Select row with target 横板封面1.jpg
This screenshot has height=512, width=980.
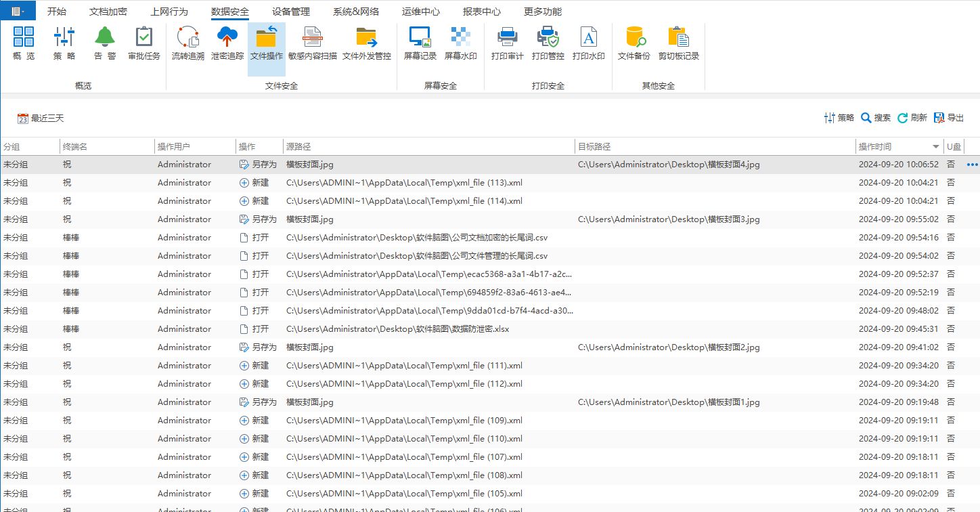coord(490,402)
